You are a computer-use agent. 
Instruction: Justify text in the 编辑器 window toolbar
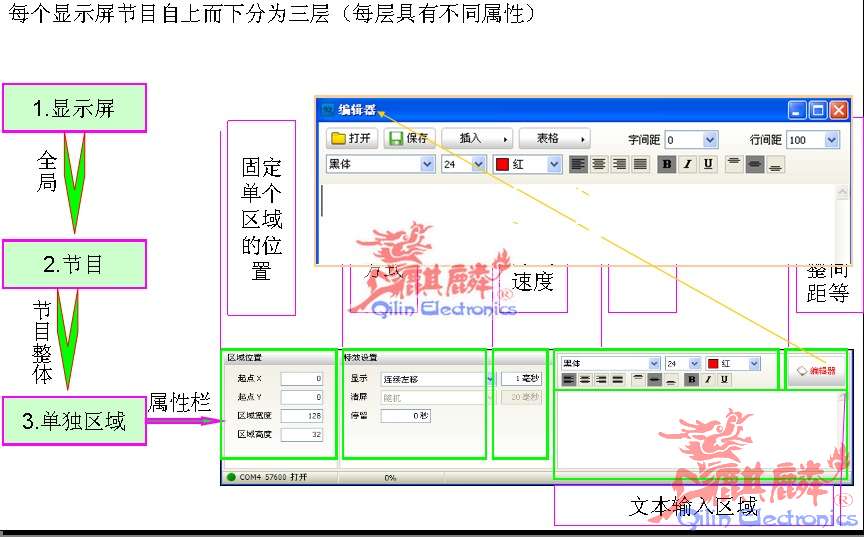pyautogui.click(x=641, y=164)
